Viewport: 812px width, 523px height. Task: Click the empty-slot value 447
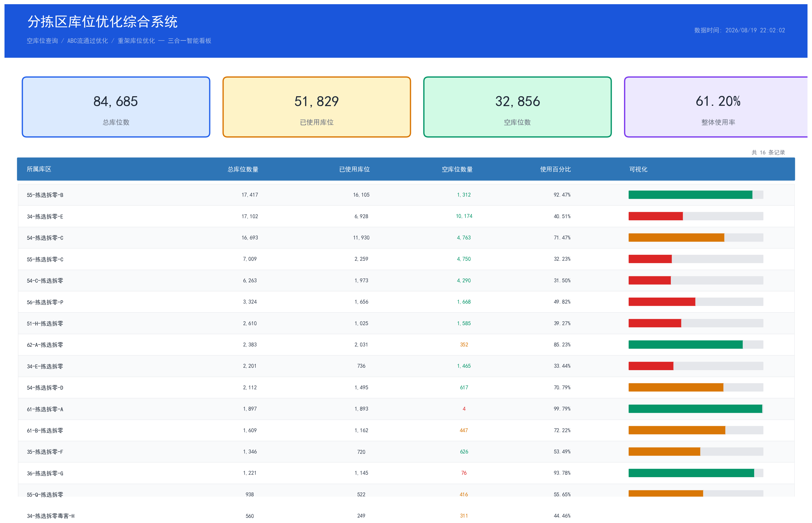[x=464, y=430]
